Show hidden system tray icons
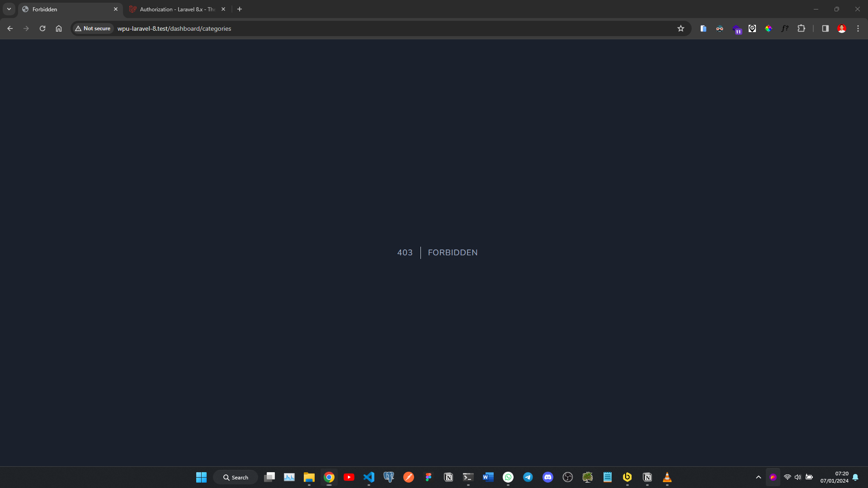Image resolution: width=868 pixels, height=488 pixels. point(759,477)
